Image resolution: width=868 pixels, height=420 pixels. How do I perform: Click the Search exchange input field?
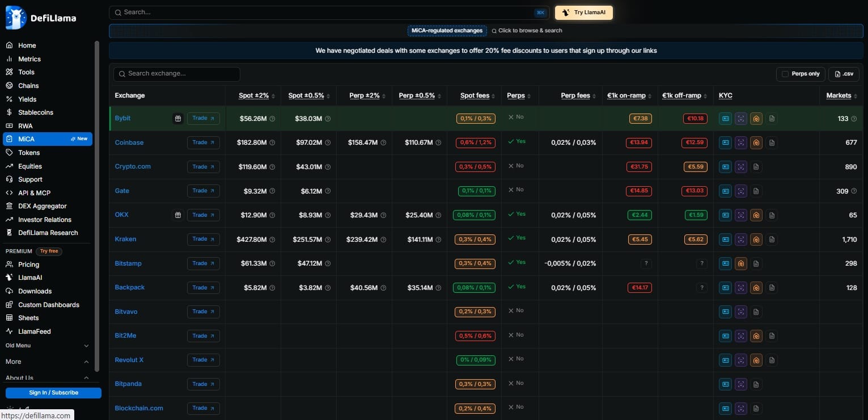177,74
